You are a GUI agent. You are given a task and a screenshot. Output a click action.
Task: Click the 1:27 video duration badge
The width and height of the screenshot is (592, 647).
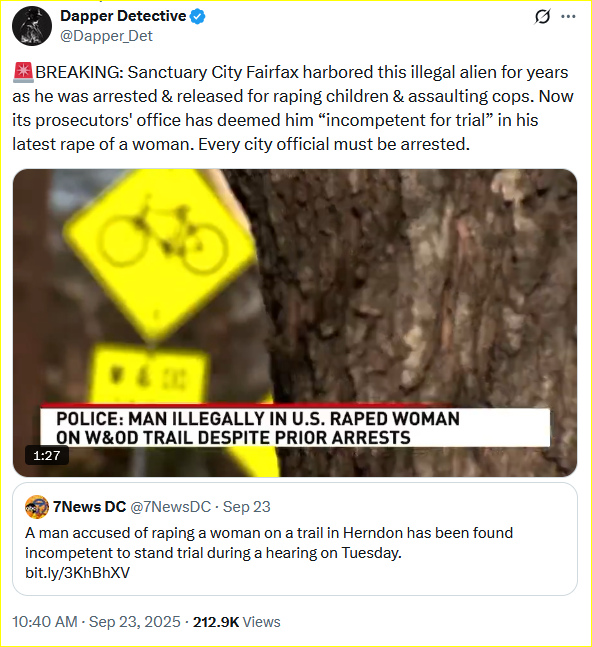click(47, 456)
